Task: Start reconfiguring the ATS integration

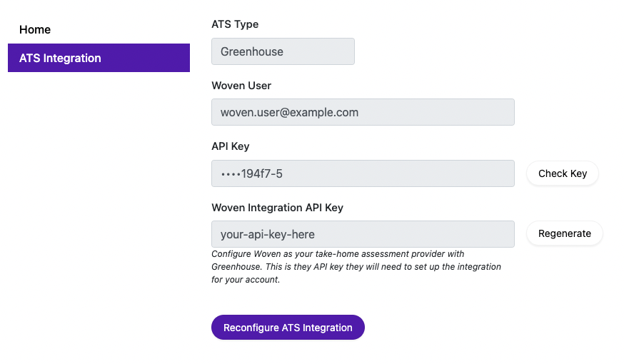Action: (288, 328)
